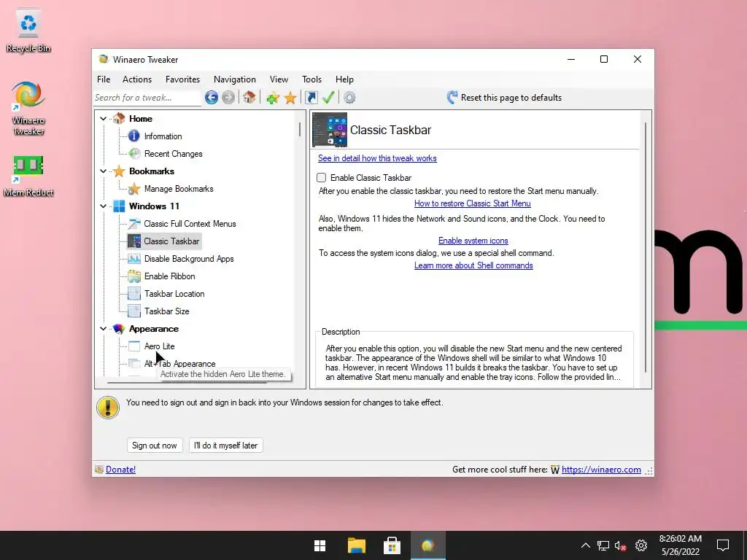
Task: Click I'll do it myself later
Action: pos(226,446)
